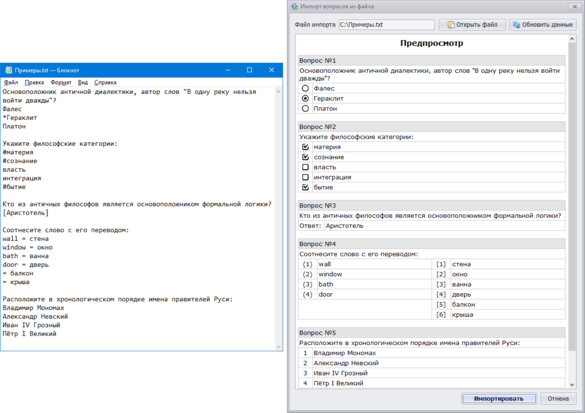
Task: Minimize the Notepad window
Action: point(228,70)
